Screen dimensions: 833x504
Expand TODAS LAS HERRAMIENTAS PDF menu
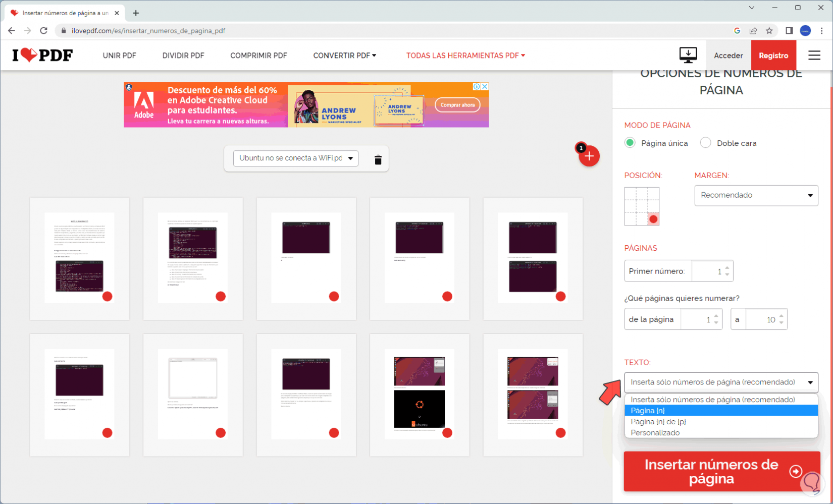pyautogui.click(x=465, y=55)
